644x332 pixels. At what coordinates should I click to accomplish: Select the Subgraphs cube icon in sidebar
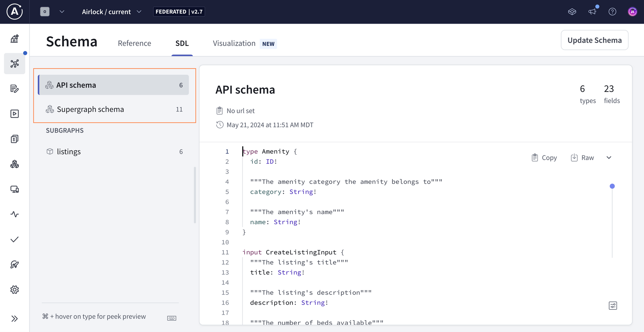click(14, 164)
